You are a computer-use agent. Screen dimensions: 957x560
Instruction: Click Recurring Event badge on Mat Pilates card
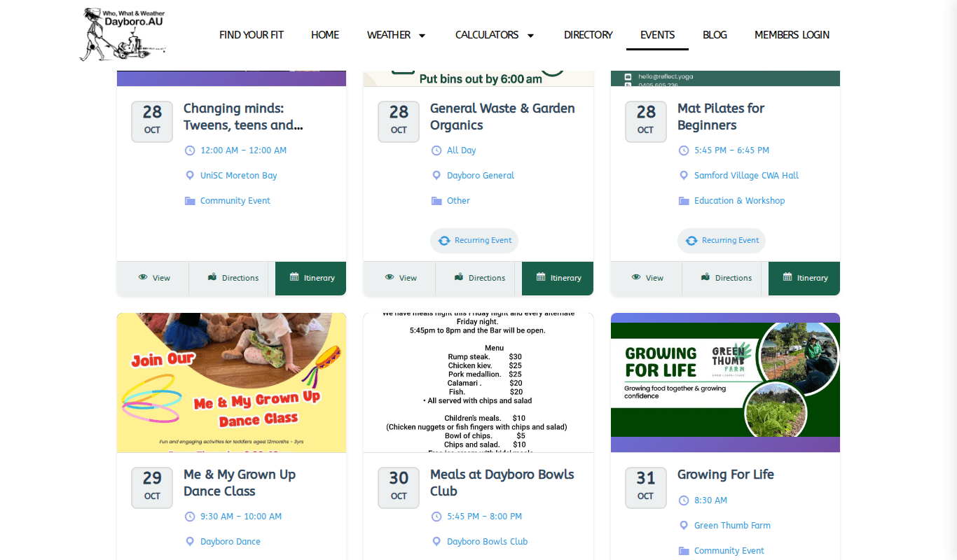(722, 241)
